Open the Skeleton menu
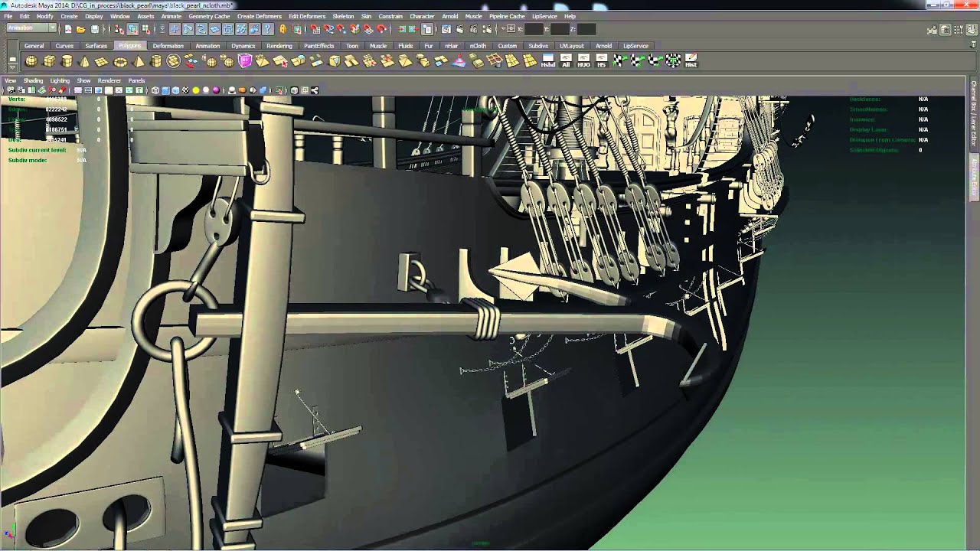 pyautogui.click(x=343, y=16)
